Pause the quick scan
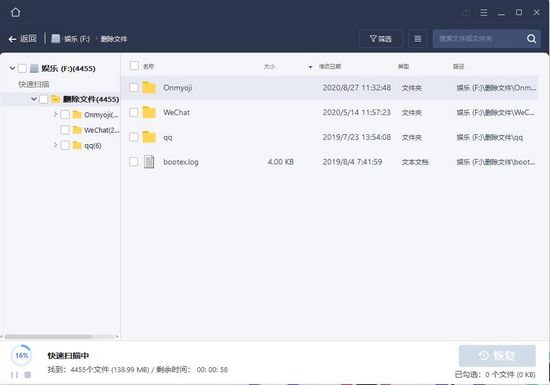 [x=14, y=375]
